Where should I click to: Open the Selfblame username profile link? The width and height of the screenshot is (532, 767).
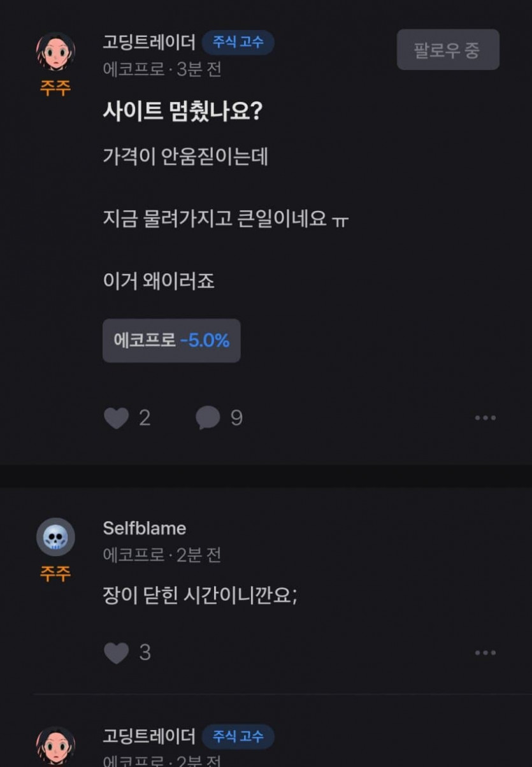[x=145, y=528]
